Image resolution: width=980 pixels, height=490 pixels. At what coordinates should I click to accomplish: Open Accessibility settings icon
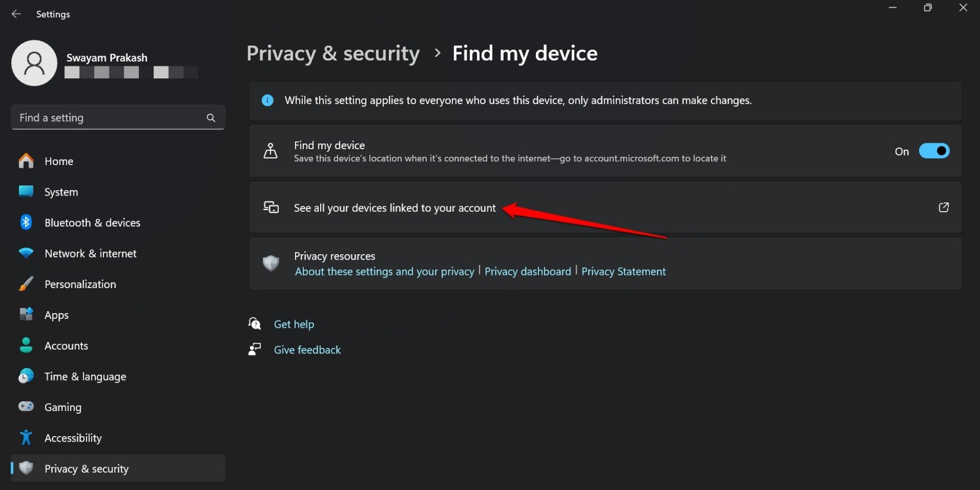click(x=26, y=437)
